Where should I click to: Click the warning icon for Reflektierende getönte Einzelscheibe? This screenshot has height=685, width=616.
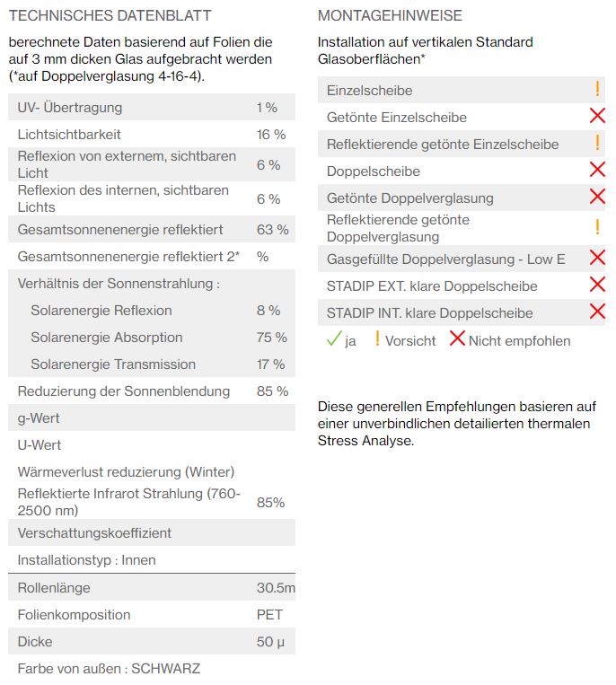597,143
